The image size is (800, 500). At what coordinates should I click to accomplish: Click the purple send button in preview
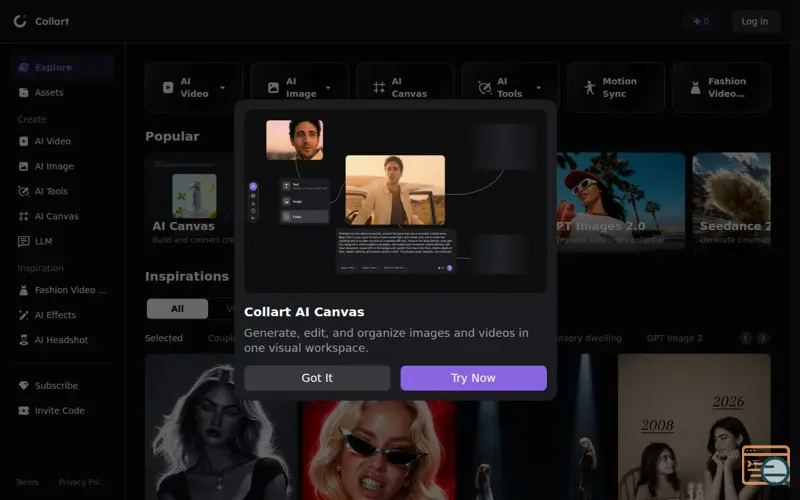pos(449,268)
